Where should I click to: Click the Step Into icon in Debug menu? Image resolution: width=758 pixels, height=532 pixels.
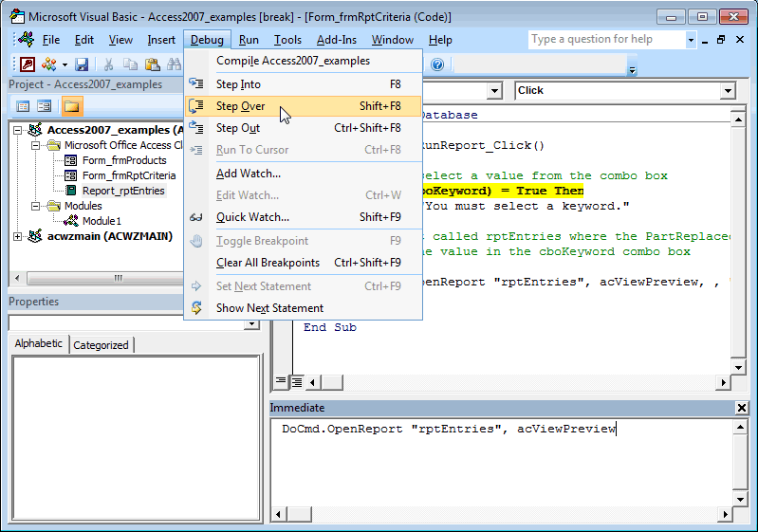click(x=196, y=83)
